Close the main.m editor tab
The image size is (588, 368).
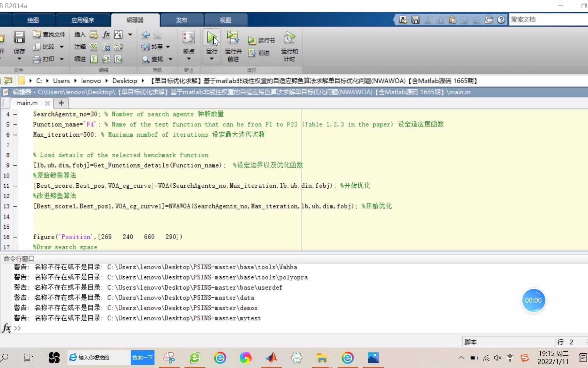[47, 103]
